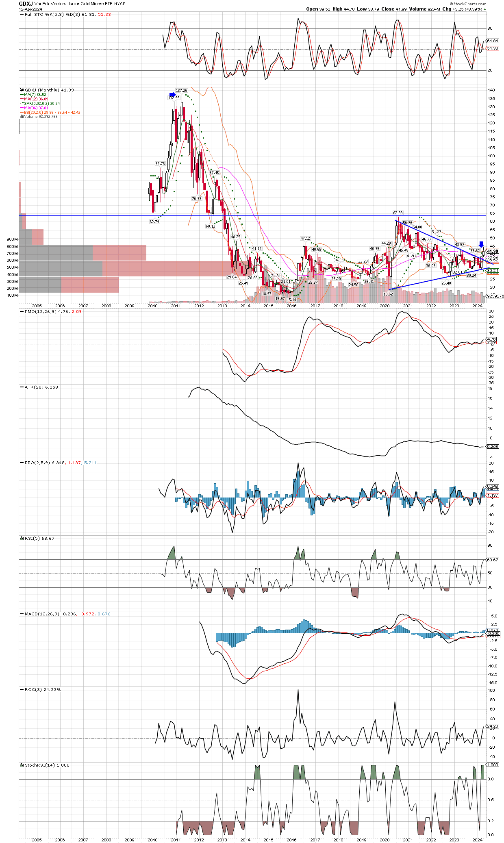The height and width of the screenshot is (843, 504).
Task: Click the magenta MA(36) 37.81 legend entry
Action: point(34,108)
